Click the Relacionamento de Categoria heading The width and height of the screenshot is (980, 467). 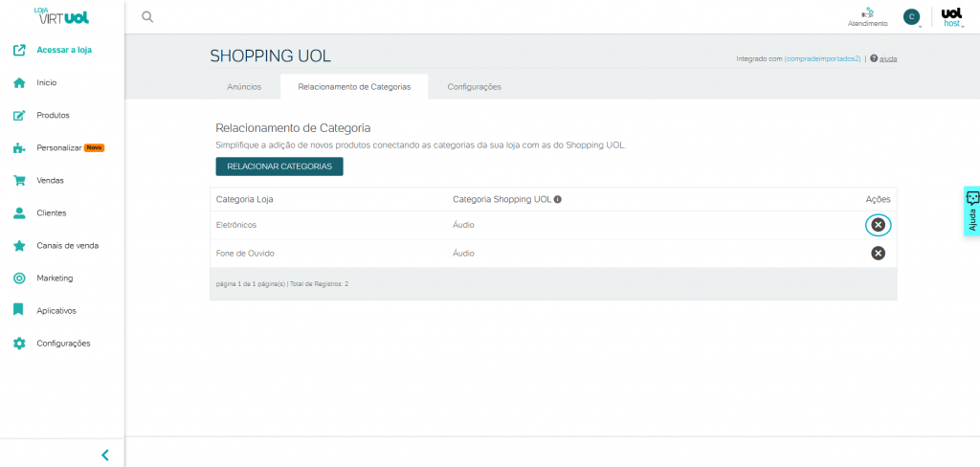pyautogui.click(x=293, y=128)
